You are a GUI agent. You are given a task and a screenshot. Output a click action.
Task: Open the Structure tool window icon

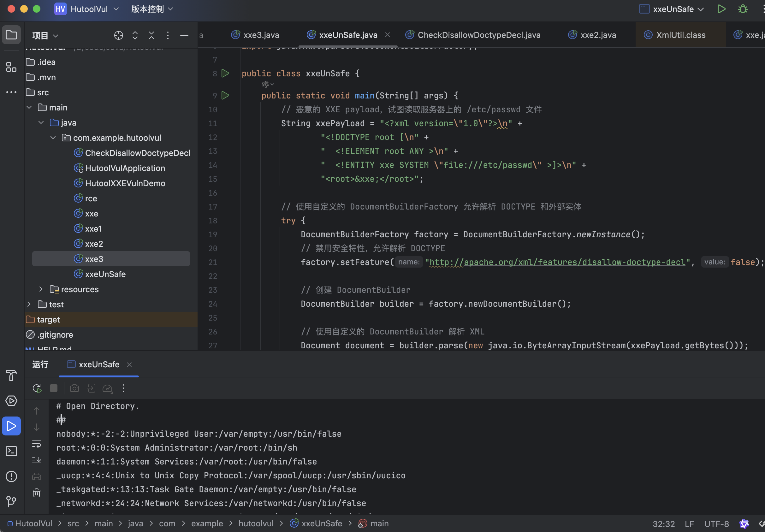[x=11, y=67]
